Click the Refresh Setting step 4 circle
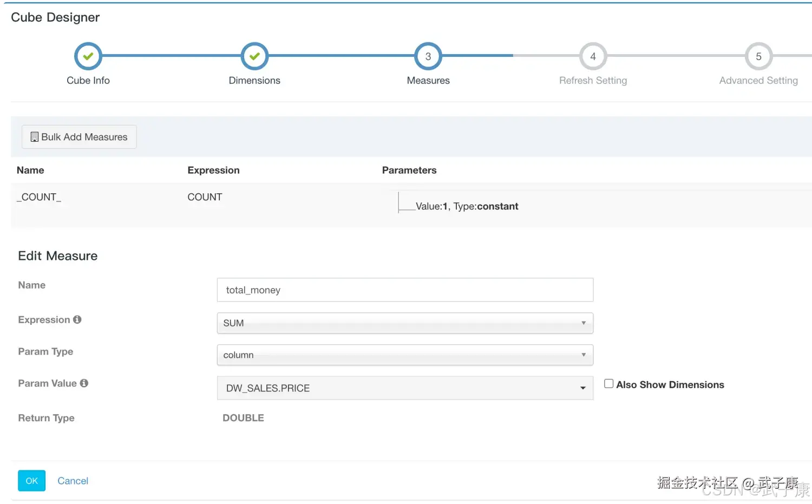 [x=593, y=56]
